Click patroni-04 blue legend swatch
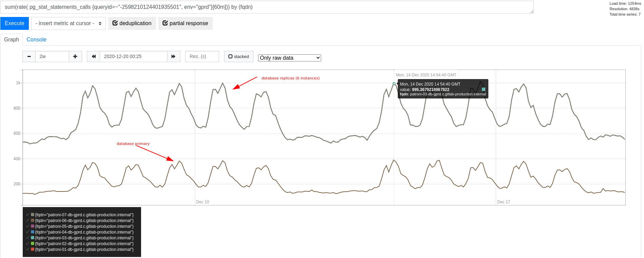 point(33,232)
